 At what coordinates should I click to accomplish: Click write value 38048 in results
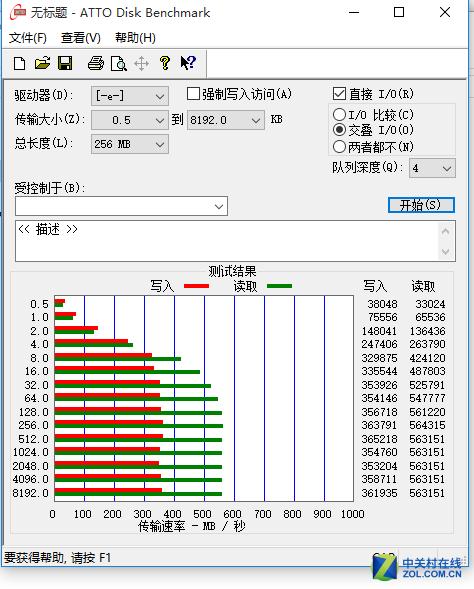click(x=382, y=304)
